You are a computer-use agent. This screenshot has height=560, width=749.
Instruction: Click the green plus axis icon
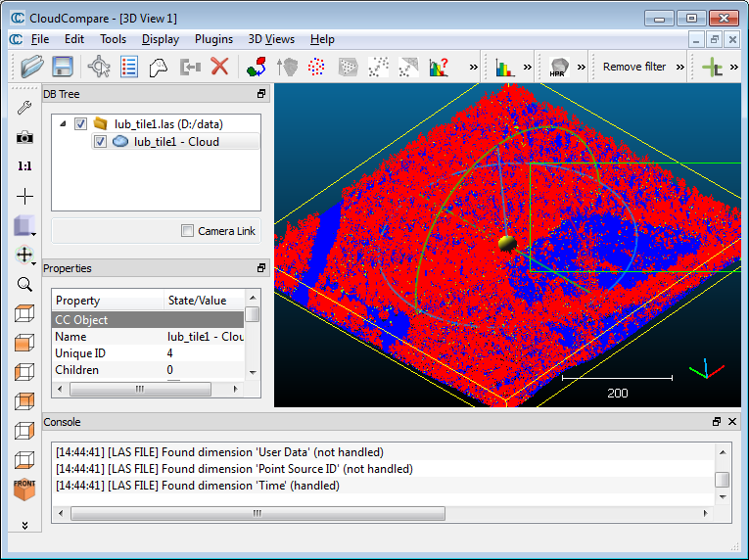tap(712, 68)
